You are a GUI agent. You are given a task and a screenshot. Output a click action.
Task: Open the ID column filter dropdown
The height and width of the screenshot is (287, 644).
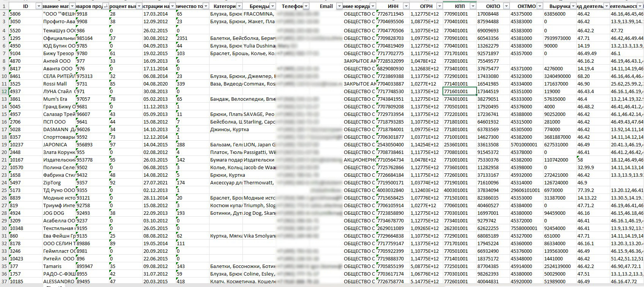pos(38,6)
